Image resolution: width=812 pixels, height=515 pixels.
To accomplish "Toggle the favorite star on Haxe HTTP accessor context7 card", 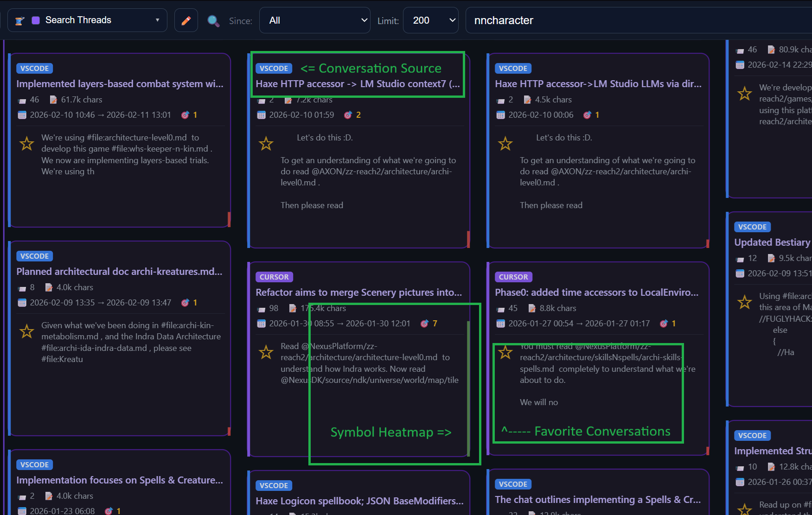I will (x=266, y=143).
